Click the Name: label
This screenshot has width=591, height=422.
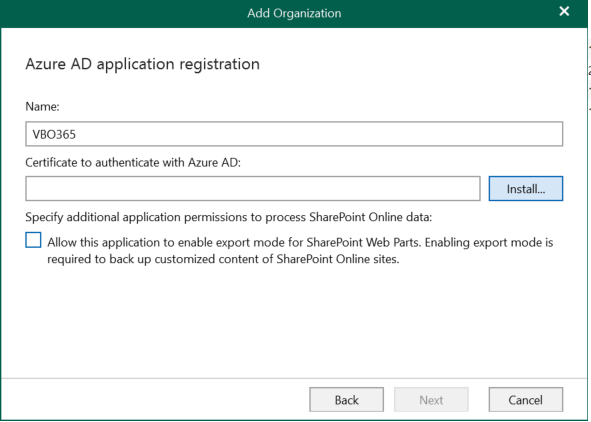tap(42, 107)
